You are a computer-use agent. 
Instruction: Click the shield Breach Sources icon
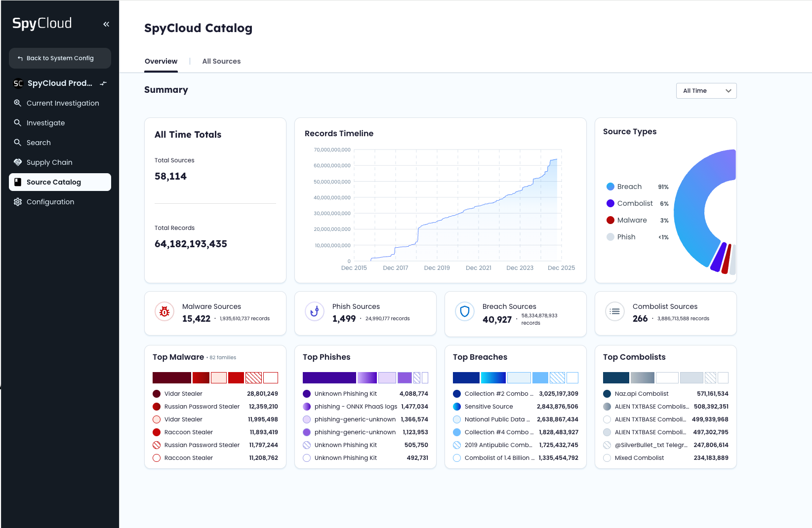(x=465, y=312)
